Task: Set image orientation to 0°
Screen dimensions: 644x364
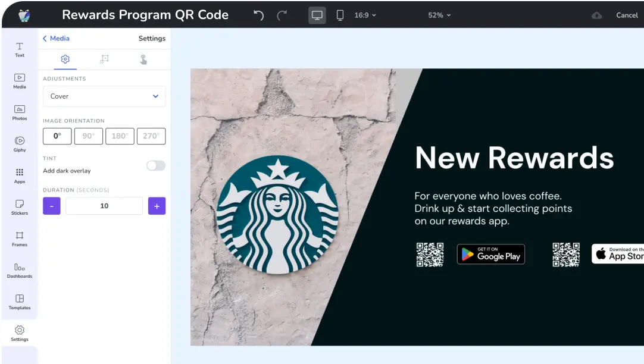Action: click(x=57, y=136)
